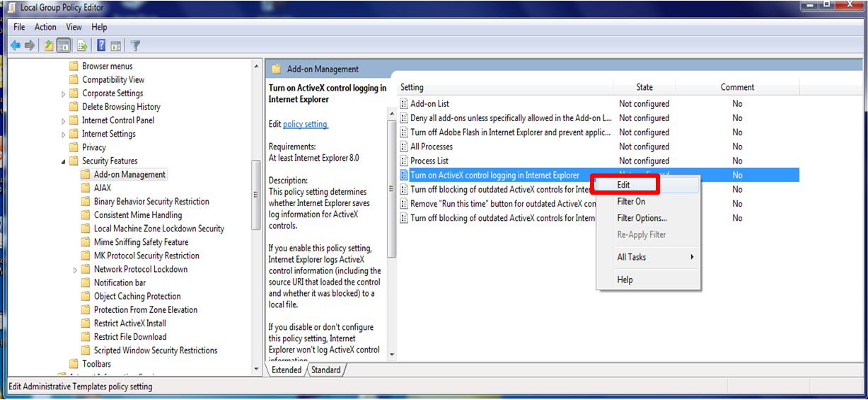Toggle the Show/Hide Console Tree icon
Viewport: 868px width, 400px height.
pyautogui.click(x=64, y=45)
